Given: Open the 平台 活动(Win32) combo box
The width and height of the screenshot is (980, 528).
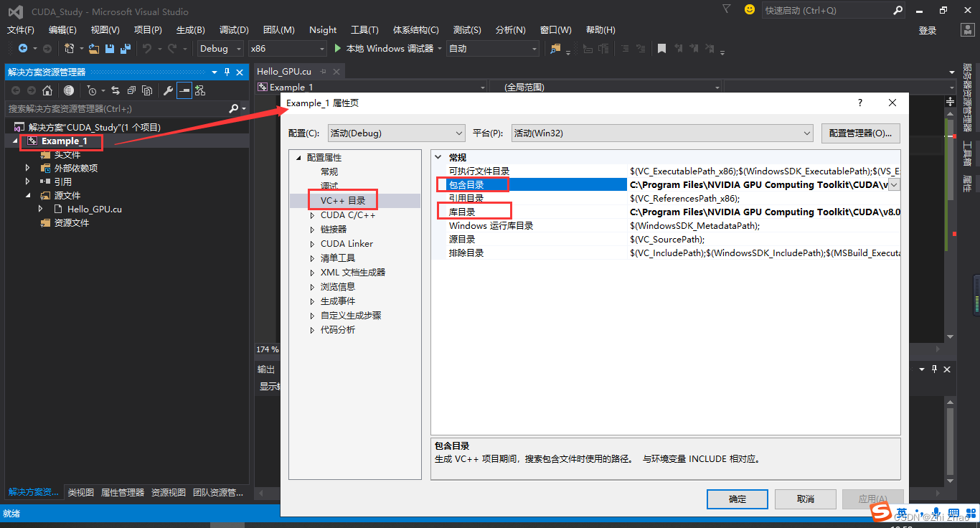Looking at the screenshot, I should (x=662, y=133).
